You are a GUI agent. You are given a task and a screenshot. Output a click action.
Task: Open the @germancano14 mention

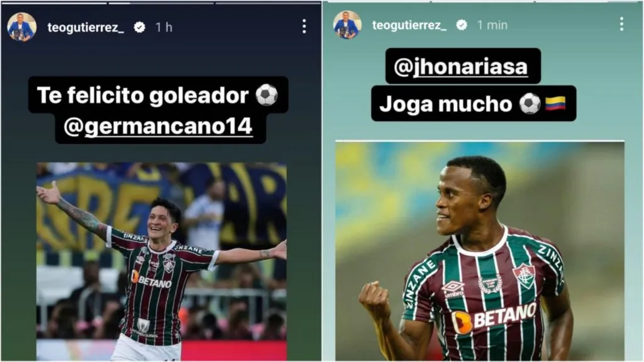point(158,127)
